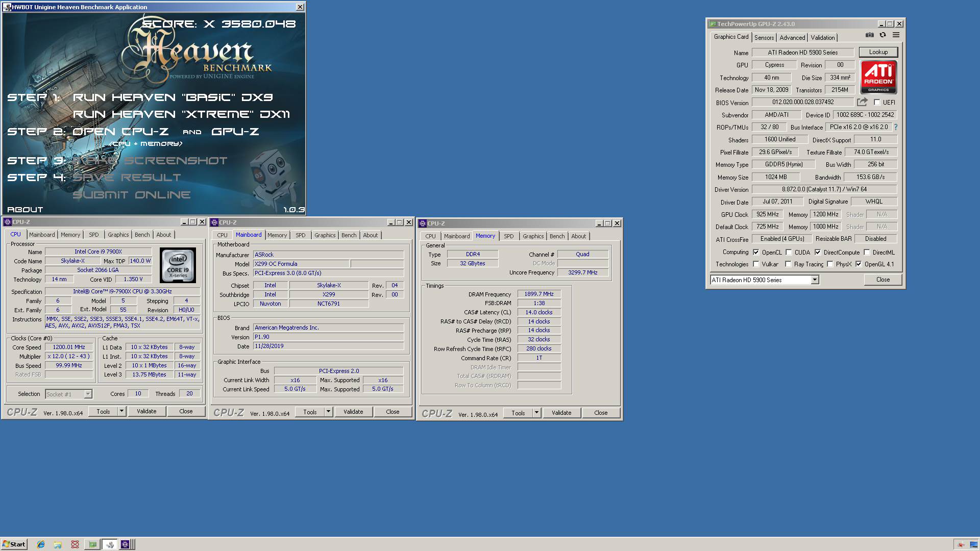Open CPU tab in Memory CPU-Z window
Viewport: 980px width, 551px height.
430,236
